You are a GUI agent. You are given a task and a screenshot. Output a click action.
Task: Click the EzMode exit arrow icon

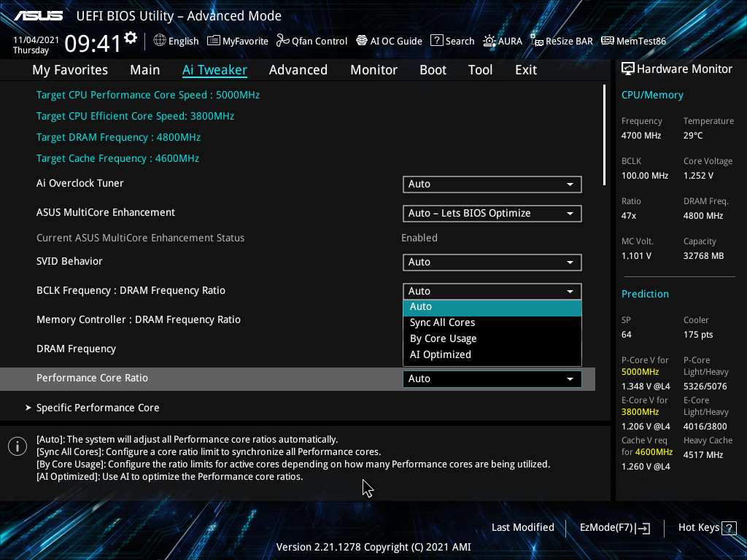click(x=643, y=528)
